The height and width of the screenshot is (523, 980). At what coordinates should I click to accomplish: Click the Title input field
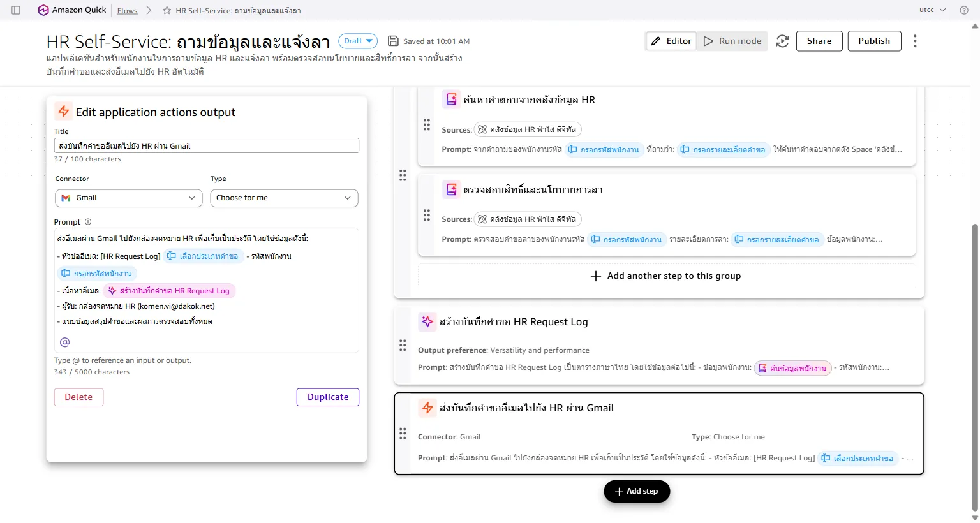(x=207, y=145)
